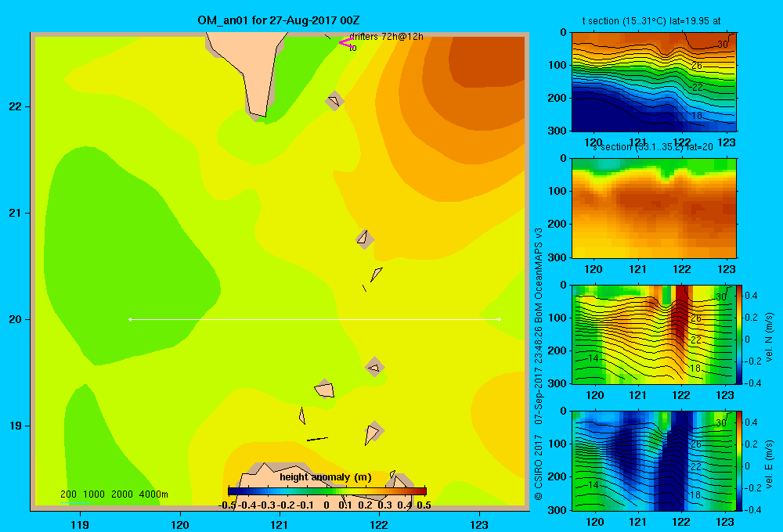Click the "height anomaly (m)" caption
Viewport: 783px width, 532px height.
pos(326,477)
